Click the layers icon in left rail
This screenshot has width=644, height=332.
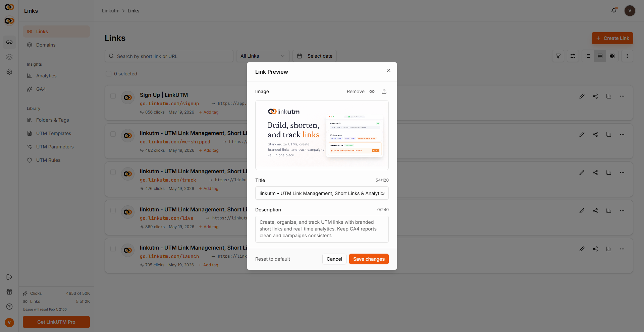click(9, 57)
